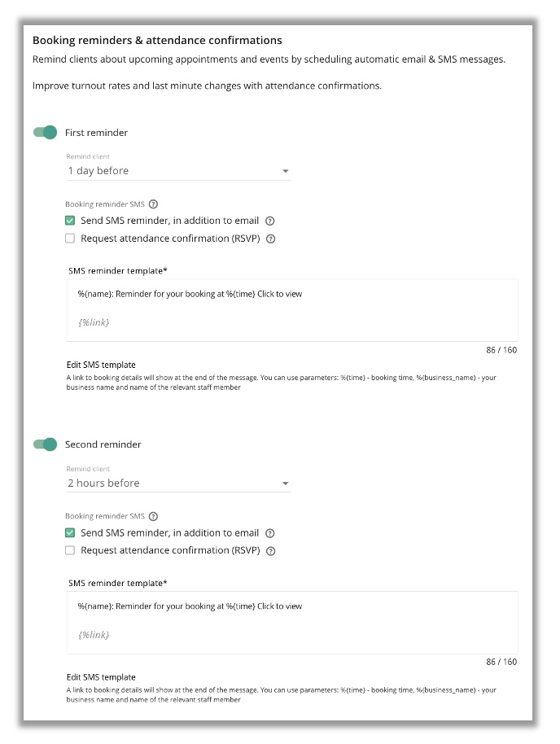The image size is (560, 744).
Task: Click help icon beside first RSVP confirmation option
Action: pos(270,239)
